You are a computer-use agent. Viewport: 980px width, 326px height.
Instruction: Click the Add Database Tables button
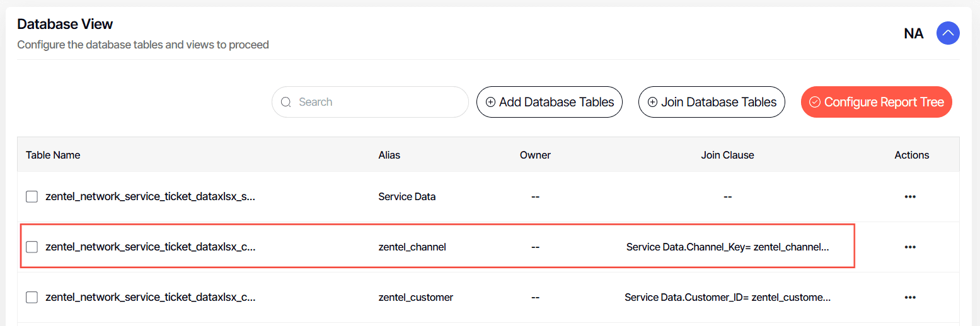point(549,102)
